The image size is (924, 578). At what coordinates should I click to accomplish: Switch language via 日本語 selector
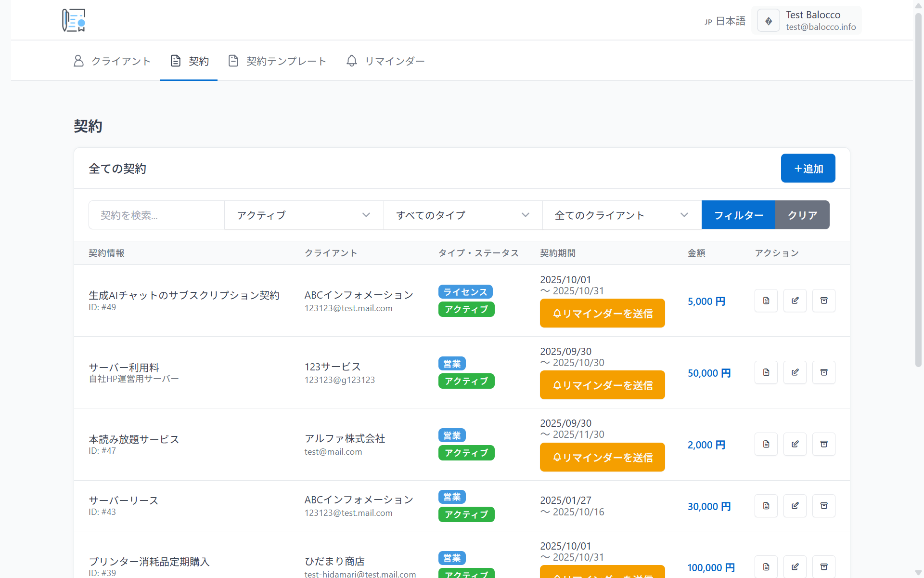pos(725,21)
